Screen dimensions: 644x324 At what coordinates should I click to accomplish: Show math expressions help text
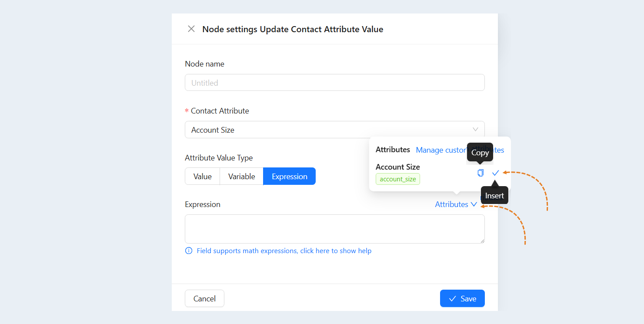(284, 251)
